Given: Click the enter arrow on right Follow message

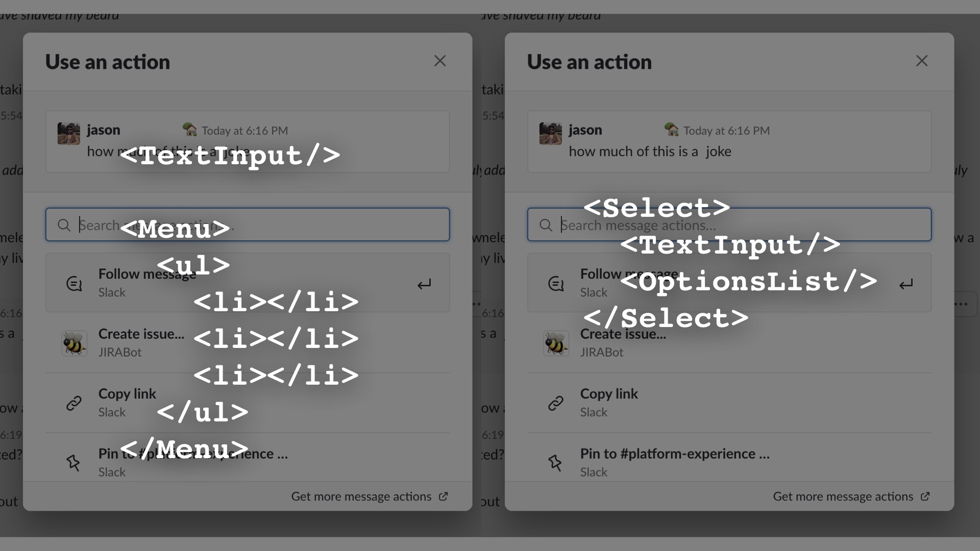Looking at the screenshot, I should (x=906, y=284).
